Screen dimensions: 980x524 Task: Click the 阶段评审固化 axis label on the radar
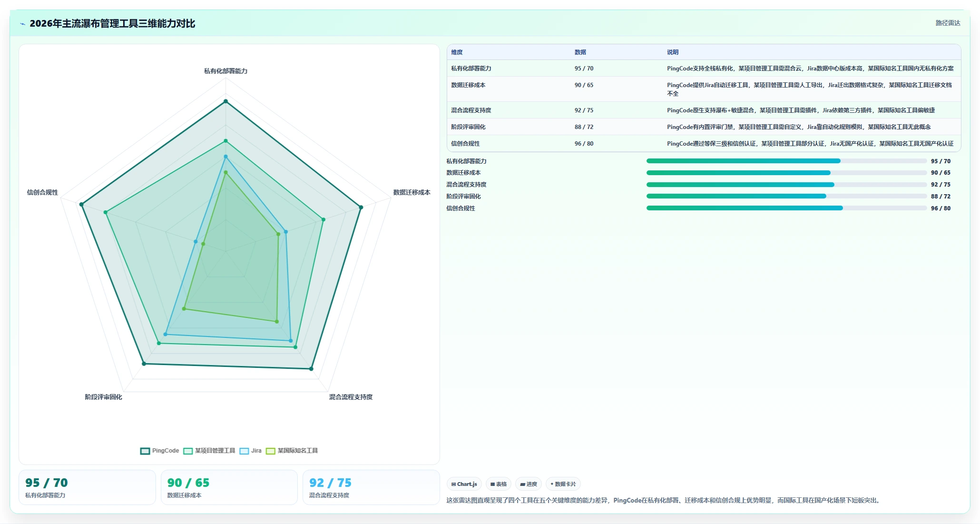tap(103, 397)
